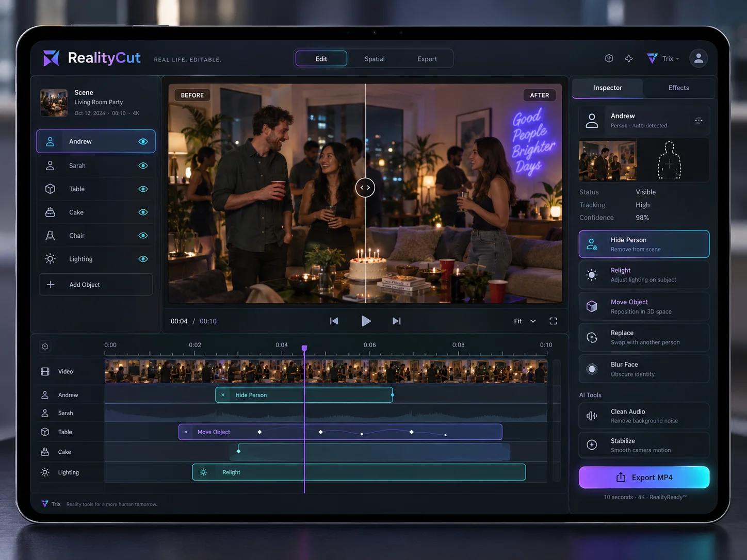
Task: Toggle visibility of Andrew layer
Action: [143, 141]
